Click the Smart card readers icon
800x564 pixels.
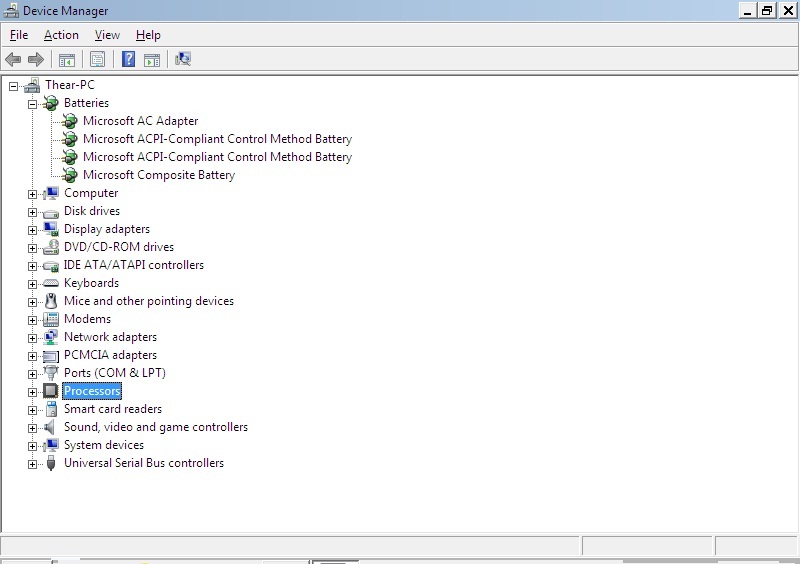(x=51, y=409)
